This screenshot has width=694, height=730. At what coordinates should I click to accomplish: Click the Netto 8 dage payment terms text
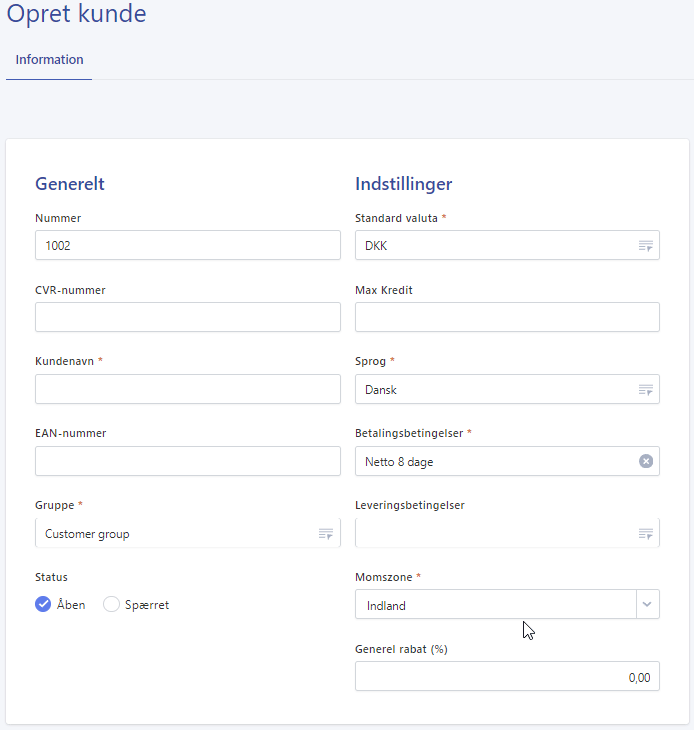click(x=399, y=462)
